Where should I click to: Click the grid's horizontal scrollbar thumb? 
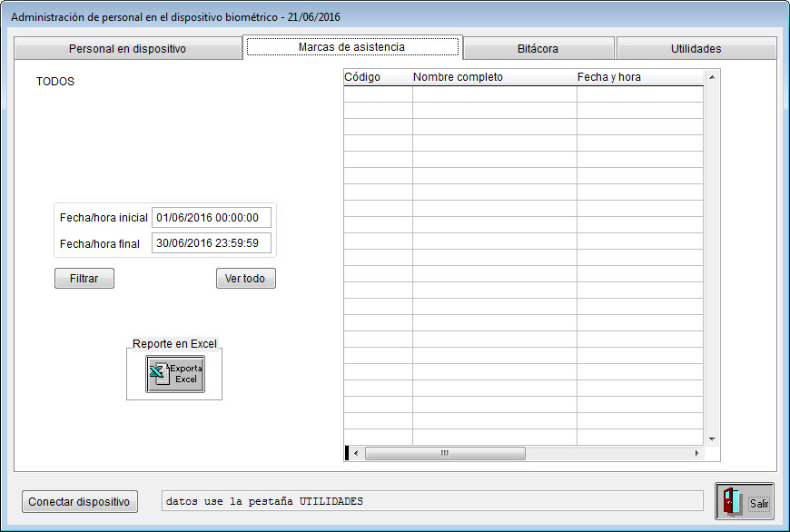[x=445, y=453]
